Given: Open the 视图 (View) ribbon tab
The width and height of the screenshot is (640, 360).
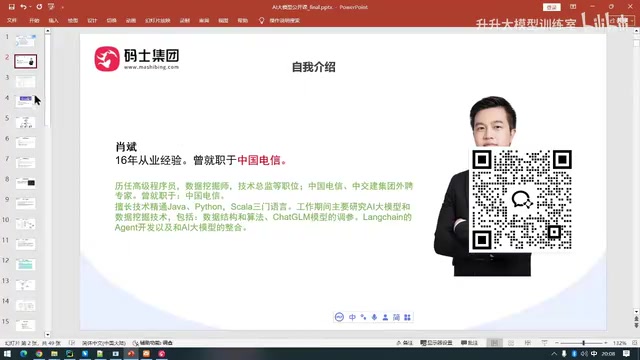Looking at the screenshot, I should pos(223,20).
